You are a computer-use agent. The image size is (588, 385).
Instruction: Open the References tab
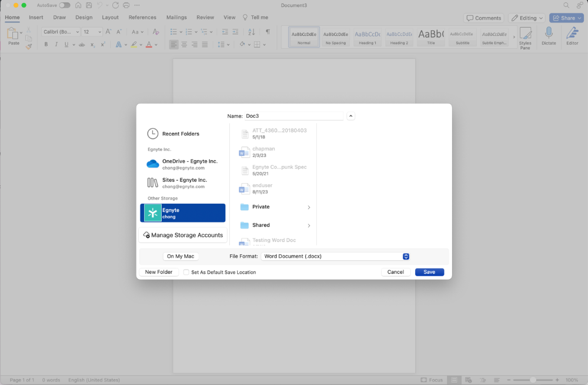pos(142,18)
